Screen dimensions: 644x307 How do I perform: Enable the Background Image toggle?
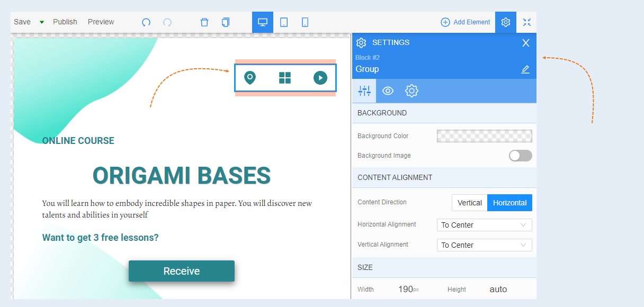520,156
